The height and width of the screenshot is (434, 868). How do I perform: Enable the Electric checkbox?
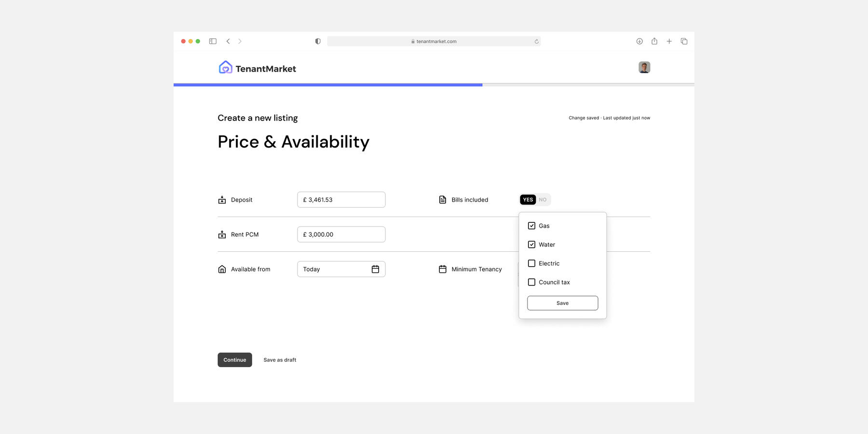pos(531,263)
